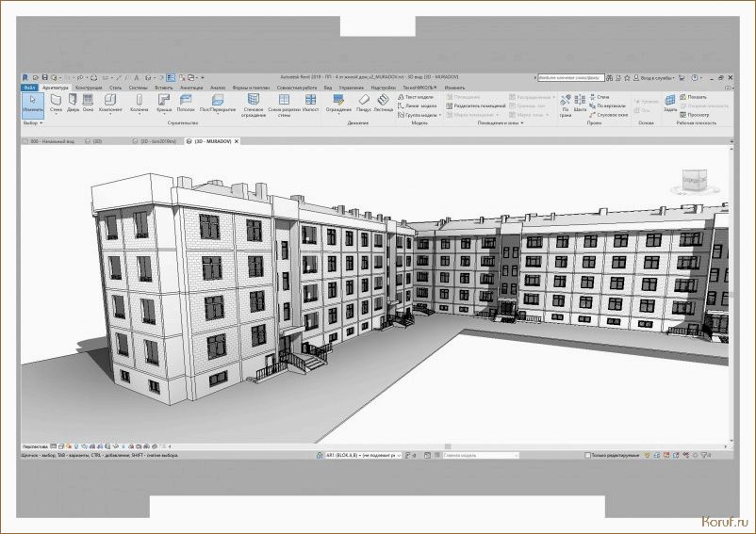This screenshot has width=756, height=534.
Task: Click the selection filter icon in status bar
Action: (705, 455)
